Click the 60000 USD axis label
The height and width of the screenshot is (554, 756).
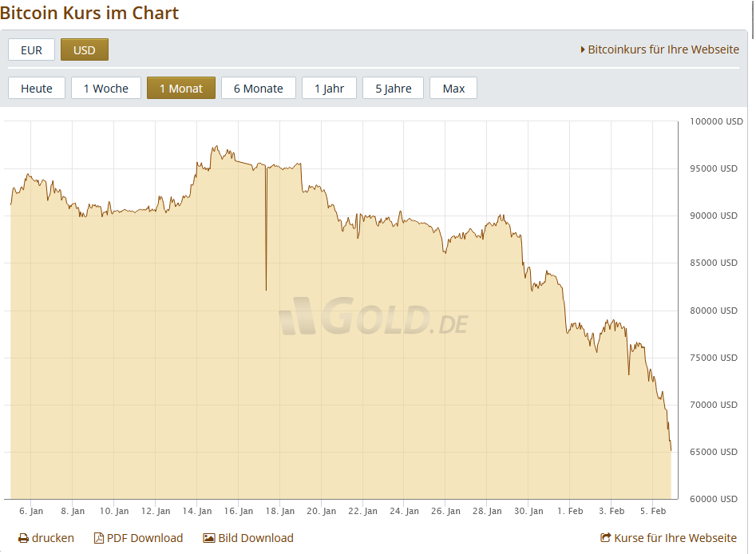point(714,499)
